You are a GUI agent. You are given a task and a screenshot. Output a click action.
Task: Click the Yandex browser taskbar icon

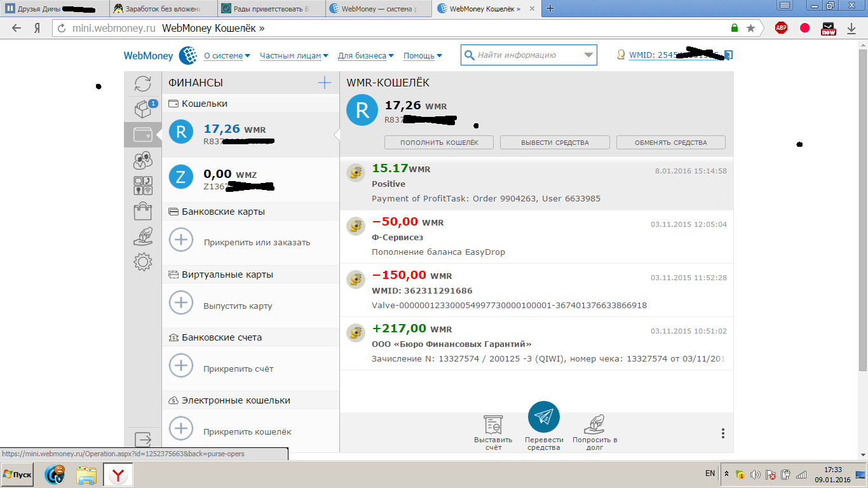tap(118, 475)
